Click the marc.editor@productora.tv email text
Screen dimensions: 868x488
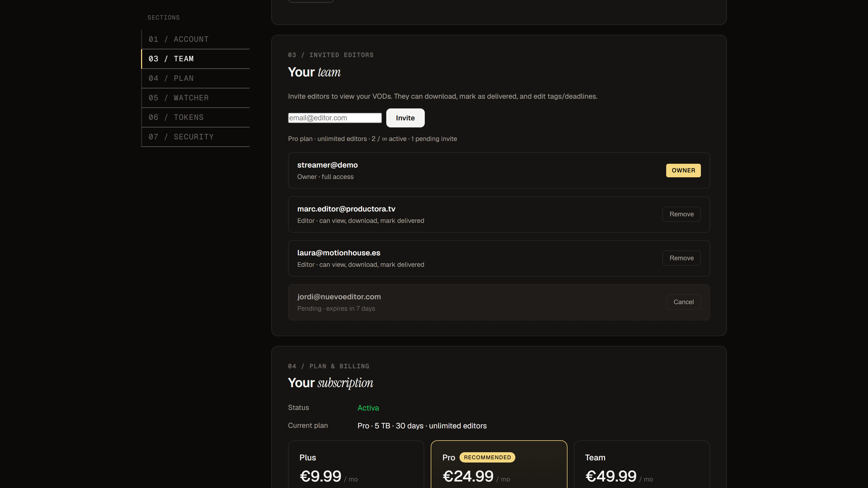(x=346, y=209)
